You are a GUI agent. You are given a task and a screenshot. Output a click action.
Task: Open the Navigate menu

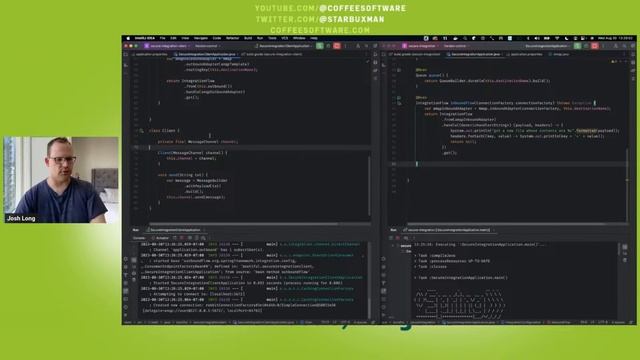[x=200, y=38]
